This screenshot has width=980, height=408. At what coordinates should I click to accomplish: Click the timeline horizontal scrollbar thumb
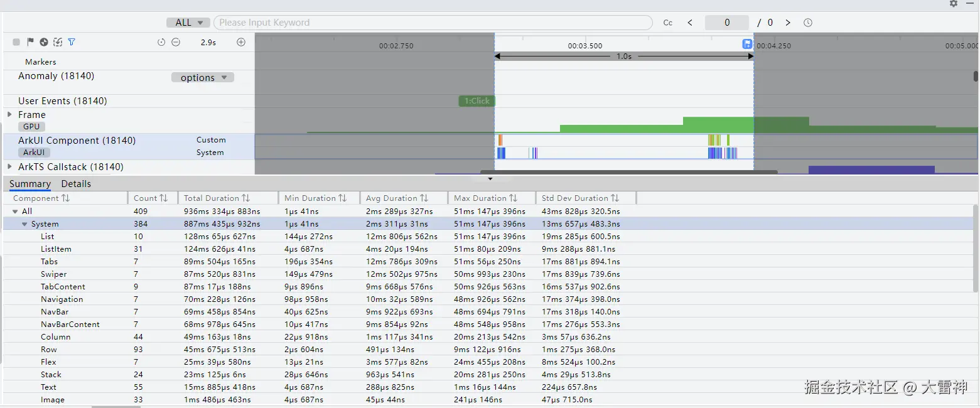(628, 171)
